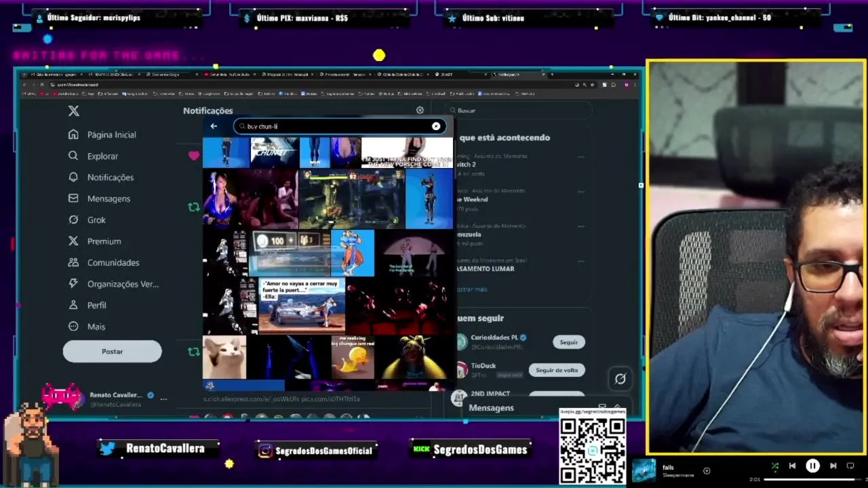
Task: Click 'Seguir de volta' for TioDuck
Action: (557, 370)
